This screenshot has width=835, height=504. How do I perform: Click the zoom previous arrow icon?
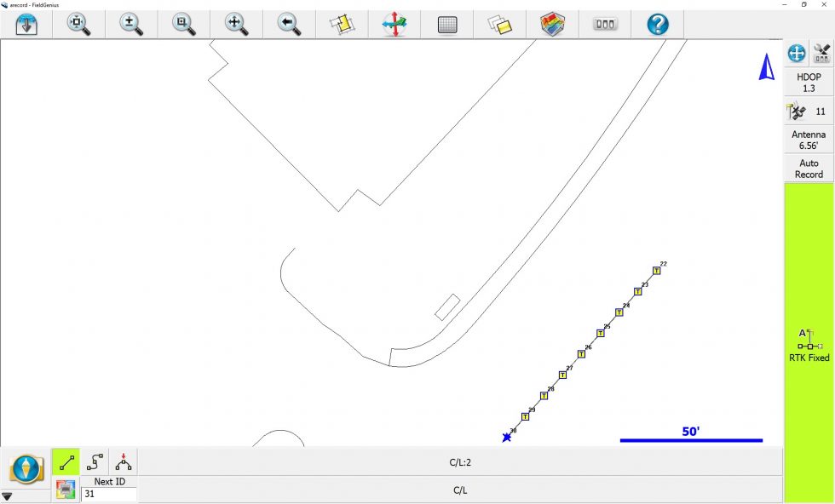(x=290, y=25)
